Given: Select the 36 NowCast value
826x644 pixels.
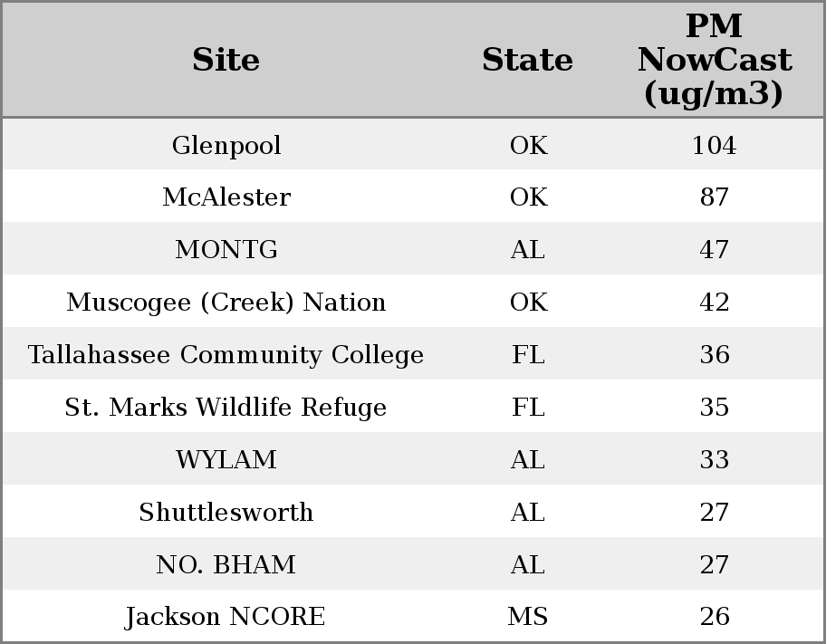Looking at the screenshot, I should [x=714, y=355].
